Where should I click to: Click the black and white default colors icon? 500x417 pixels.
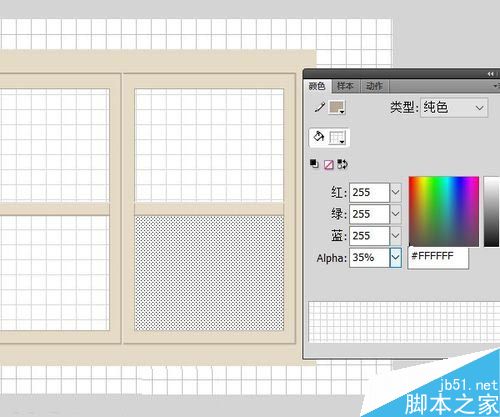click(x=314, y=164)
